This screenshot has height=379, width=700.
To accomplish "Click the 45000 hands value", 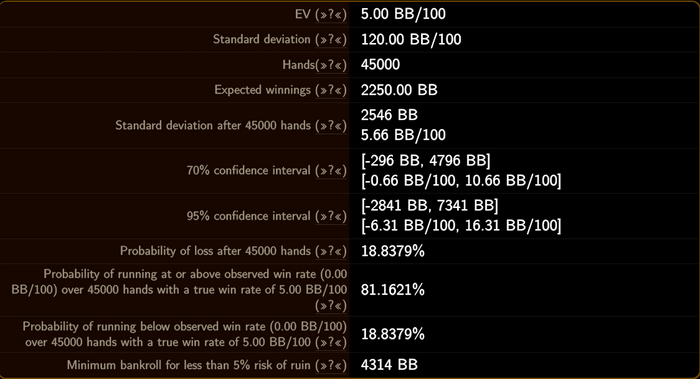I will [x=380, y=65].
